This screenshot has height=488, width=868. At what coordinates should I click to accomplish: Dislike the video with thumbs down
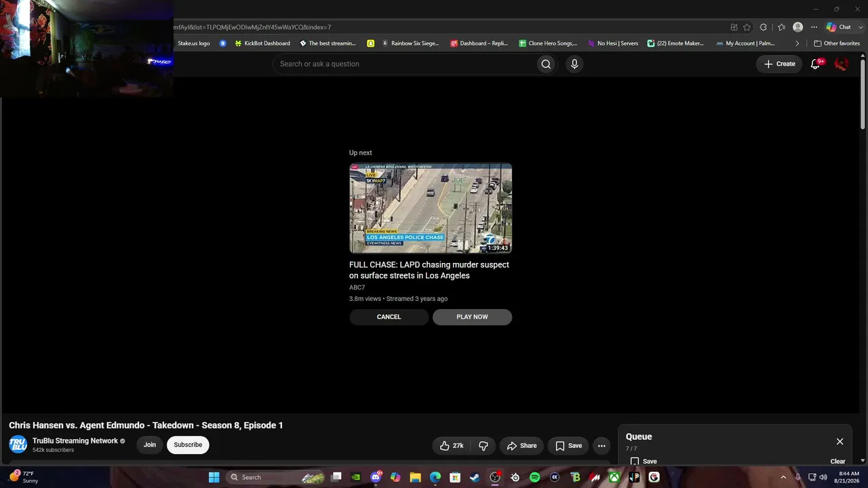(x=484, y=445)
